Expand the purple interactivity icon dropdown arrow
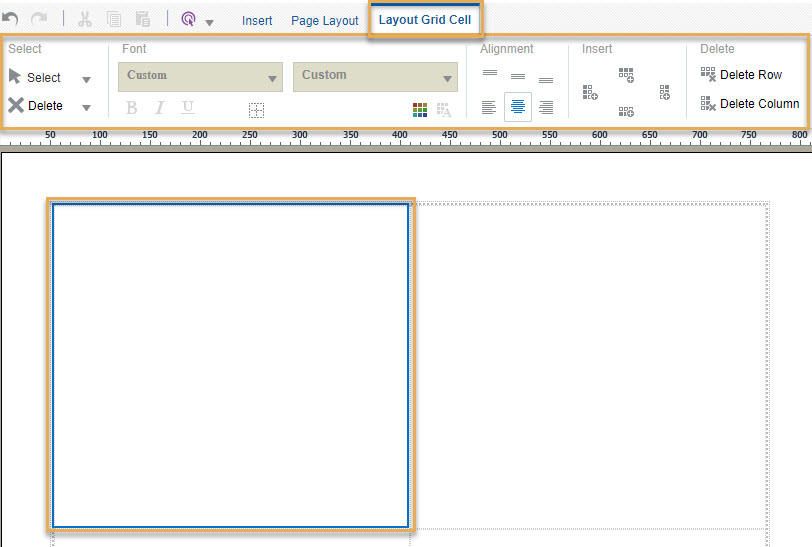The width and height of the screenshot is (812, 547). tap(209, 23)
